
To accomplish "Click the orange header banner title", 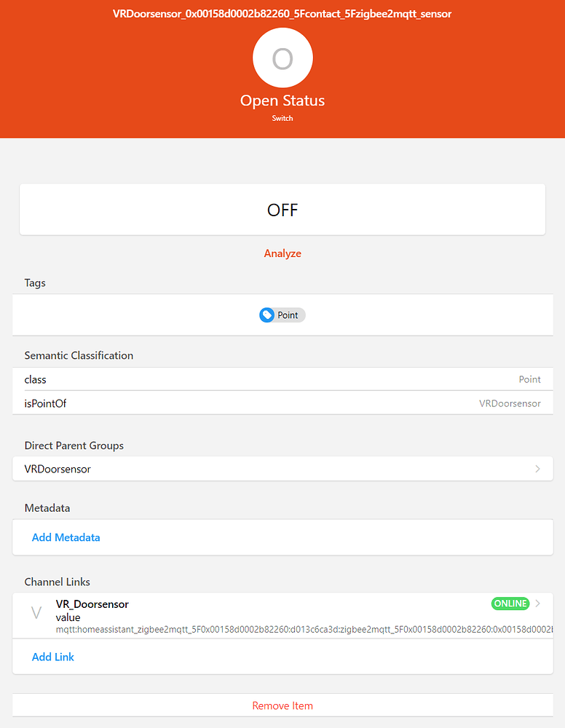I will pos(282,13).
